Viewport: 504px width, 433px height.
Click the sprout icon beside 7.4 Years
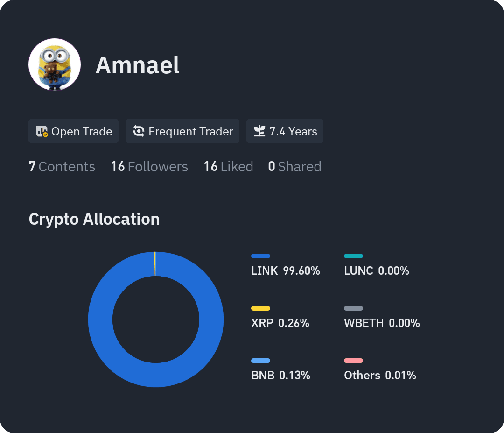point(260,131)
